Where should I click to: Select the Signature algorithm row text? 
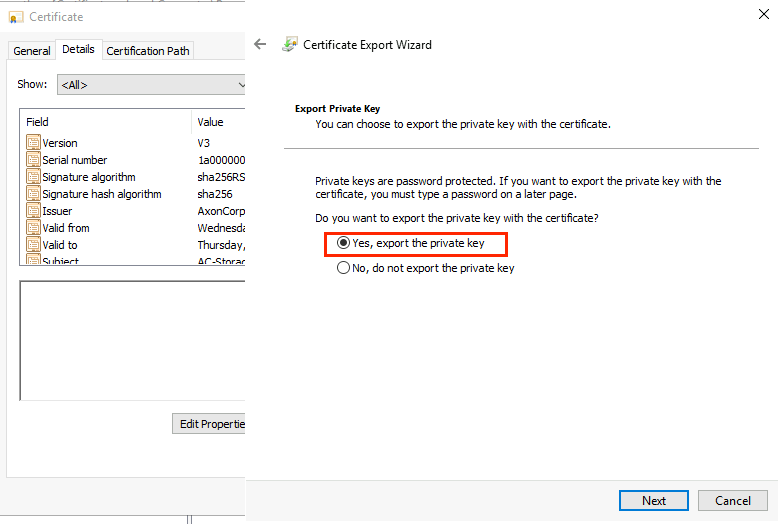tap(89, 177)
